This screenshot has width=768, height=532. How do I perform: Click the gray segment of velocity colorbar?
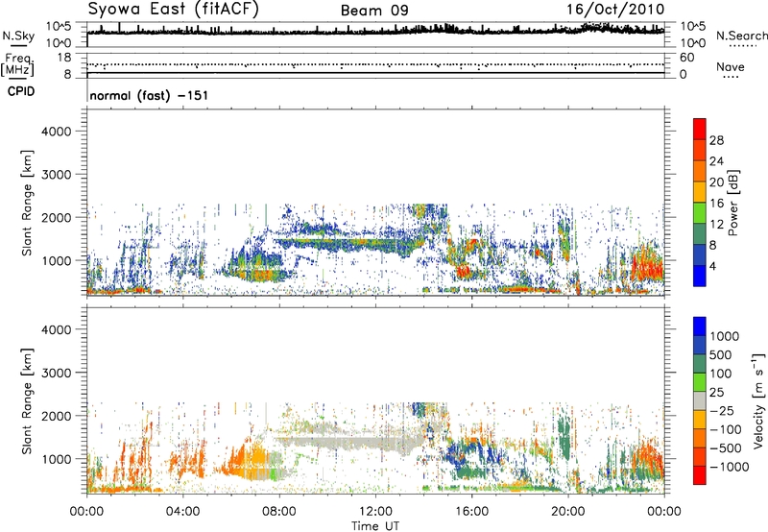point(700,400)
